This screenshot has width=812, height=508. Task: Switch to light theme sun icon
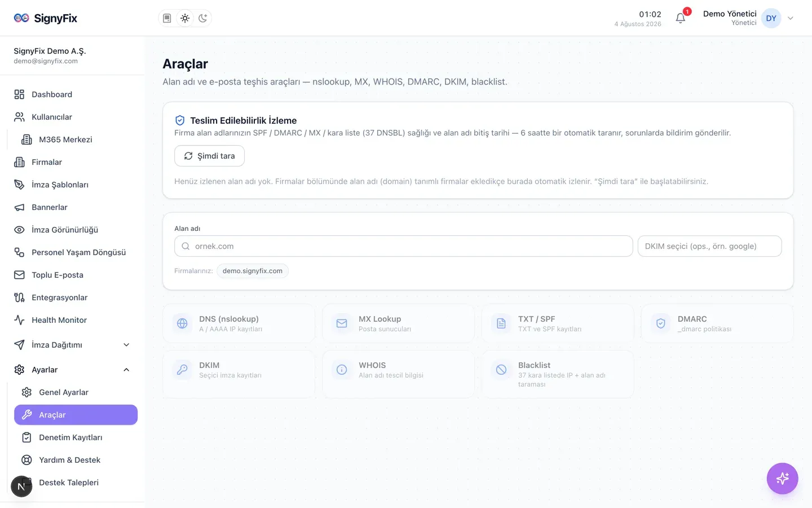(x=185, y=18)
